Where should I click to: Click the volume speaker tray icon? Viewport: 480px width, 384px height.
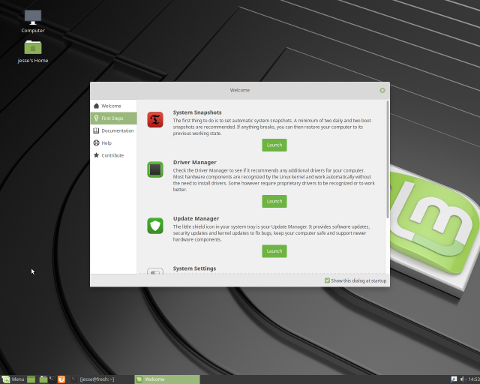coord(462,379)
